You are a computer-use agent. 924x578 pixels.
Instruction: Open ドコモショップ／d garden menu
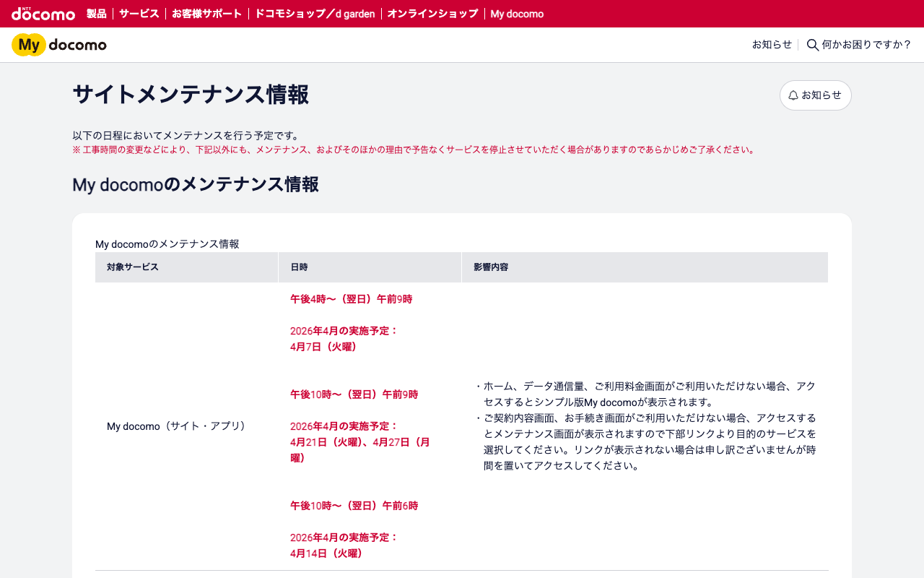point(315,14)
